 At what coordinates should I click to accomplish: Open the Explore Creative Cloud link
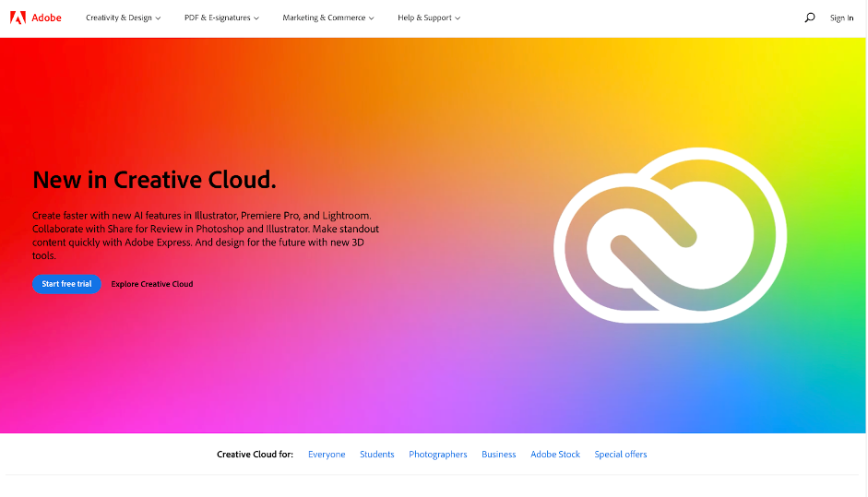152,284
